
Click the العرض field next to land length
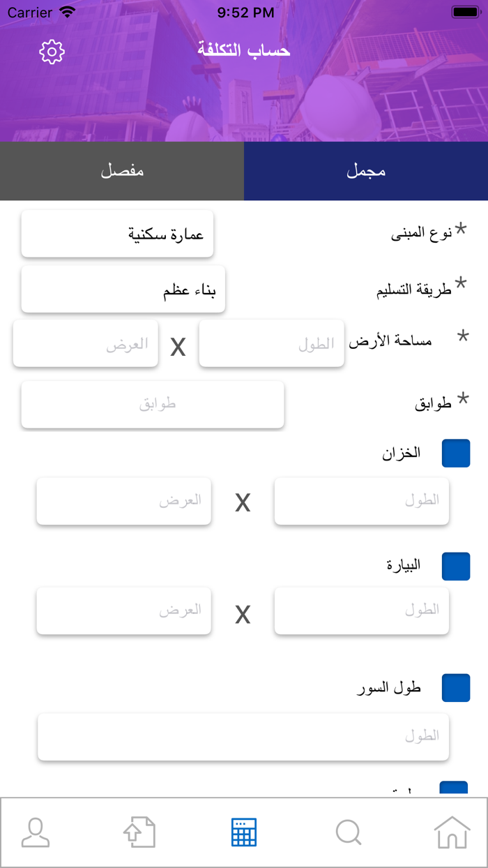coord(85,343)
